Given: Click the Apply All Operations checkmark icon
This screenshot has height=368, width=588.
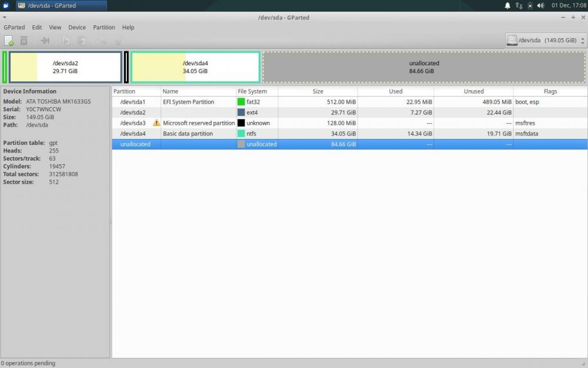Looking at the screenshot, I should click(x=118, y=41).
